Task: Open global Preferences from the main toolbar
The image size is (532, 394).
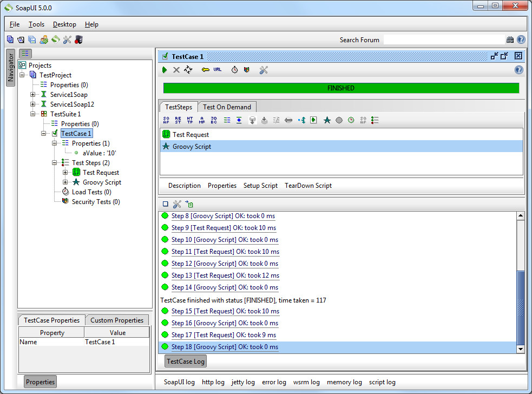Action: click(x=67, y=40)
